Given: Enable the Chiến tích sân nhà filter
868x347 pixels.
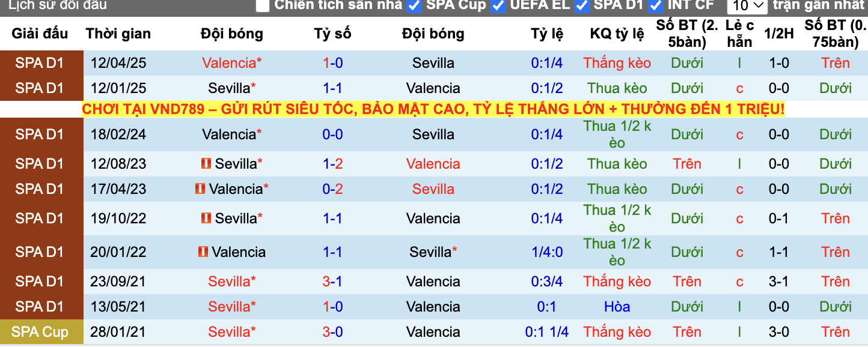Looking at the screenshot, I should (x=262, y=6).
